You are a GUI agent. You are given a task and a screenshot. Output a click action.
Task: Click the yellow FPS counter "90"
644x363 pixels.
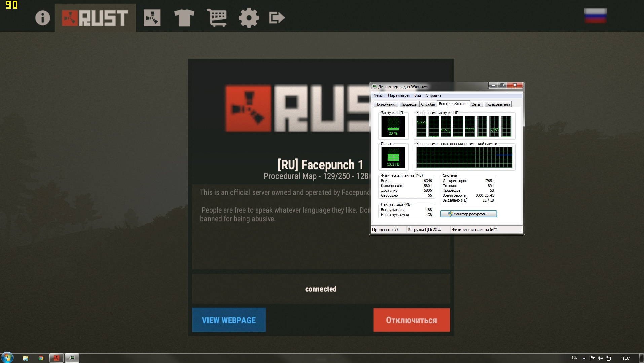pos(11,5)
